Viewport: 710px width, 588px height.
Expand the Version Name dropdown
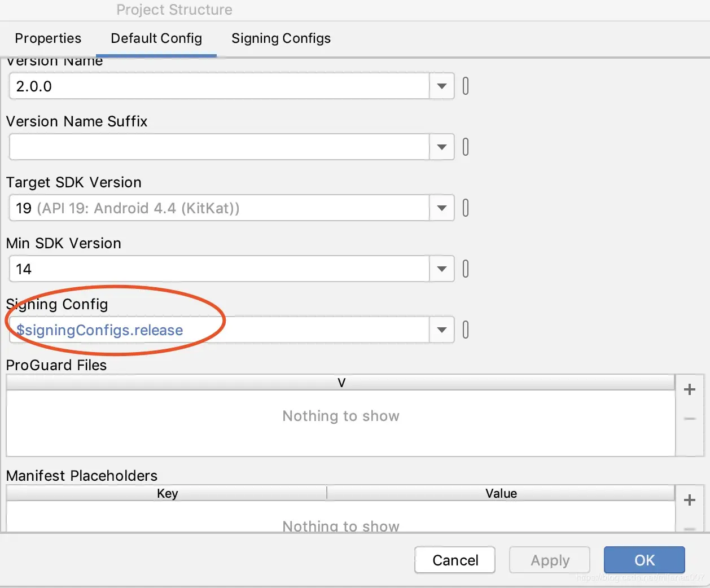(442, 86)
